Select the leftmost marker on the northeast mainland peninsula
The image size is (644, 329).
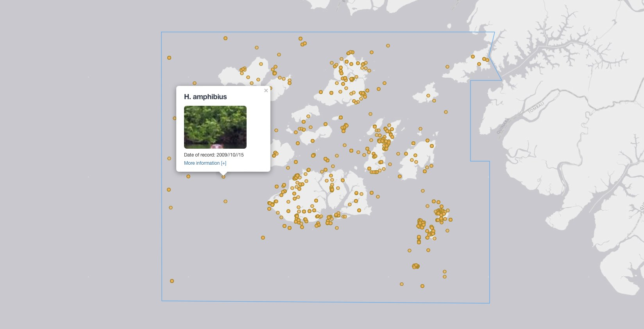(x=473, y=57)
